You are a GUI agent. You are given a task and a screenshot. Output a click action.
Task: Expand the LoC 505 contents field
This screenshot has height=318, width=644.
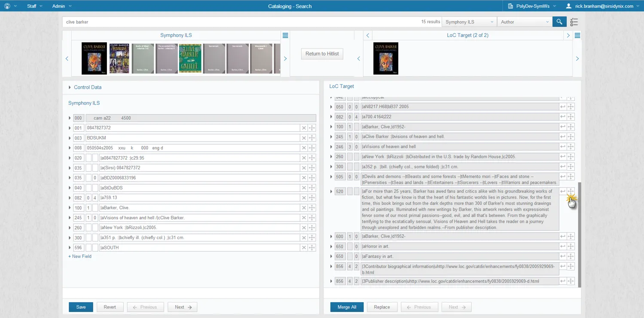[331, 177]
